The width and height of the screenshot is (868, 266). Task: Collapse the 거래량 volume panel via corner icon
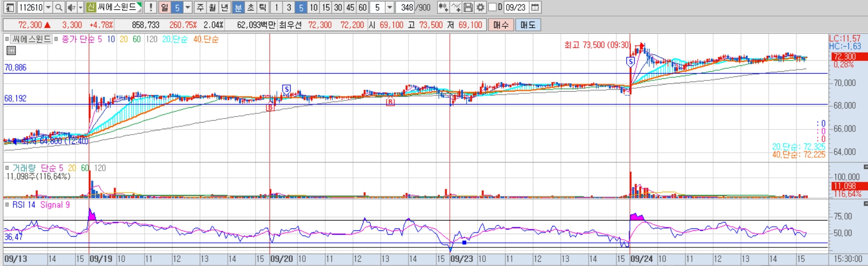865,167
